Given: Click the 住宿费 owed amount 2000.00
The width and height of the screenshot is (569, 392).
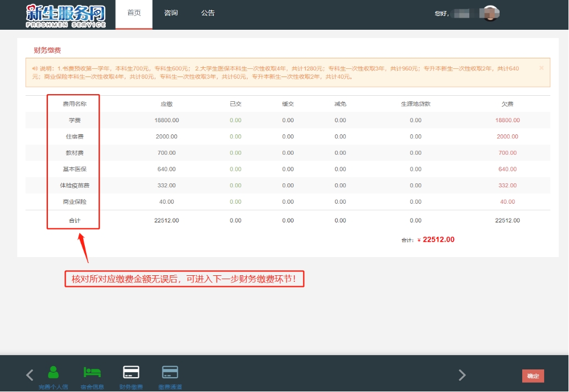Looking at the screenshot, I should coord(507,137).
